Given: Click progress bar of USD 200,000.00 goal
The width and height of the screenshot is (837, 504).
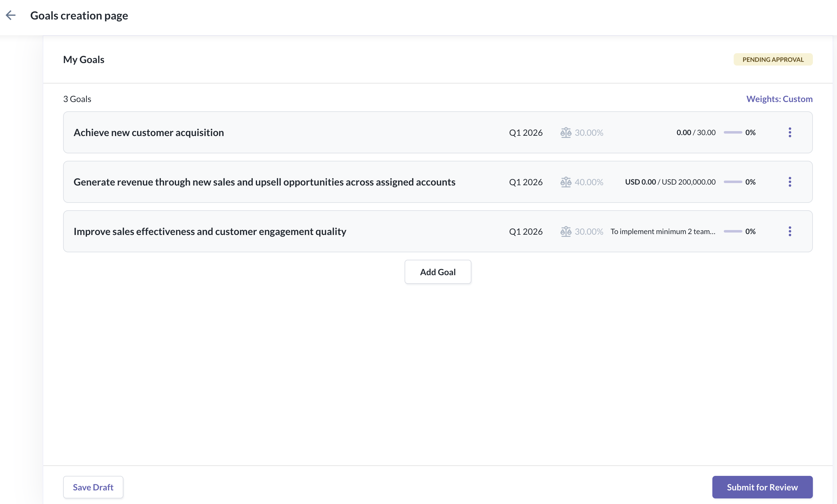Looking at the screenshot, I should click(732, 182).
